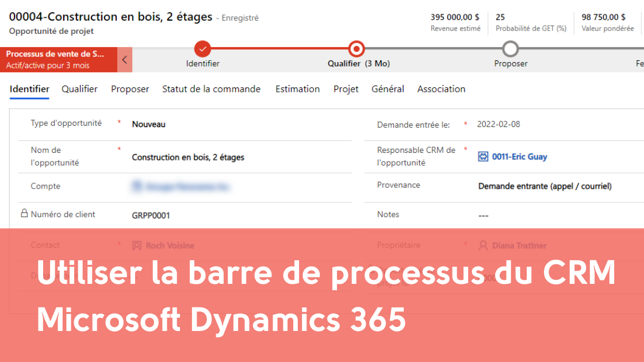Screen dimensions: 644x362
Task: Select the active Qualifier stage circle
Action: [x=356, y=49]
